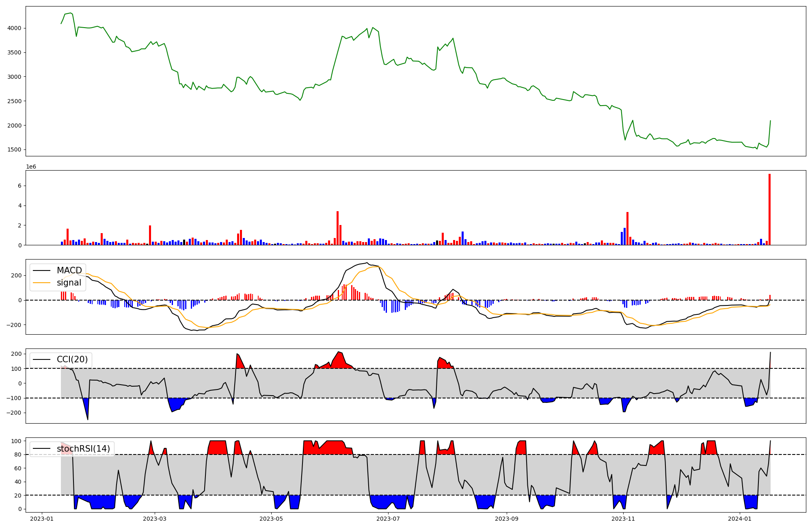Viewport: 812px width, 528px height.
Task: Click the 2023-01 x-axis date label
Action: click(x=42, y=519)
